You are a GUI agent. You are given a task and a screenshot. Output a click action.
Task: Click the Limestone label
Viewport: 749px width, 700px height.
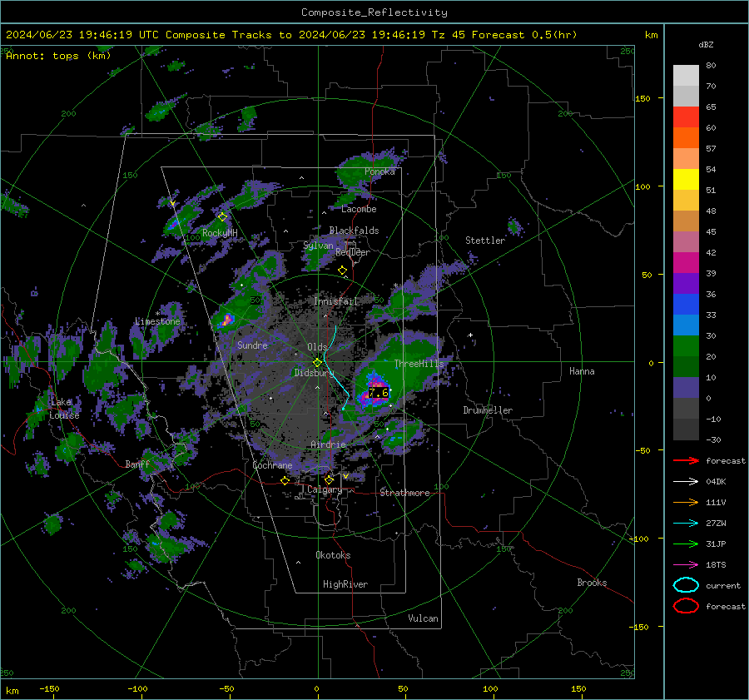click(x=157, y=321)
